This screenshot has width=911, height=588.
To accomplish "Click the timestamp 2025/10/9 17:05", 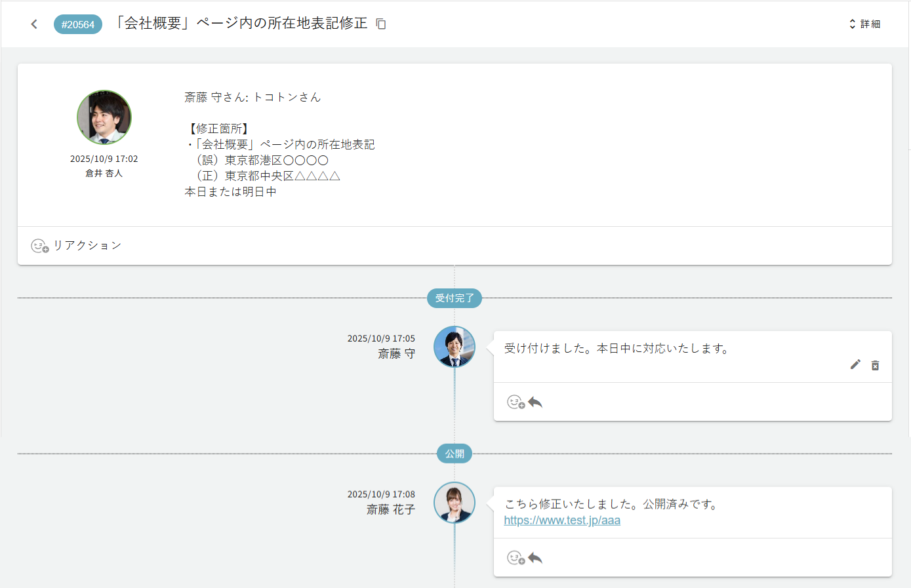I will click(x=382, y=338).
